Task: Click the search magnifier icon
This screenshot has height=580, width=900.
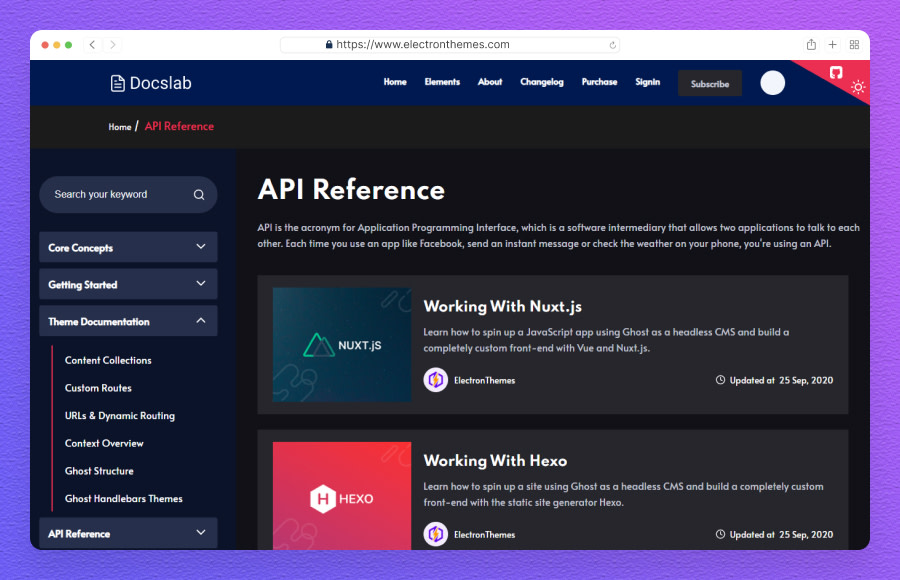Action: (x=199, y=195)
